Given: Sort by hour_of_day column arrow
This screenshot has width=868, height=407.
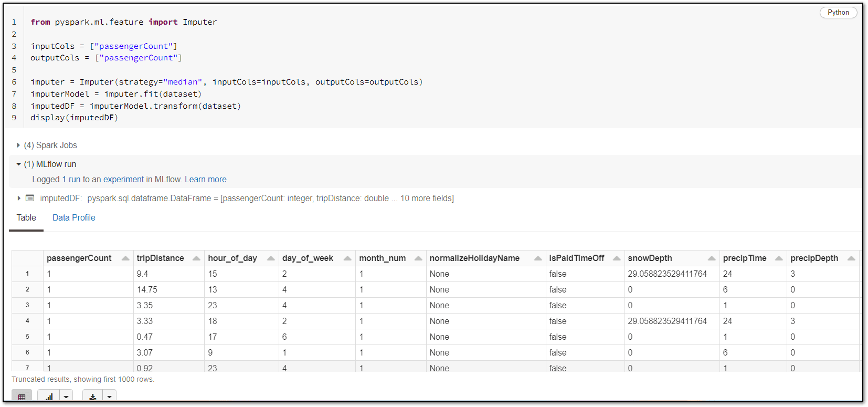Looking at the screenshot, I should (271, 258).
